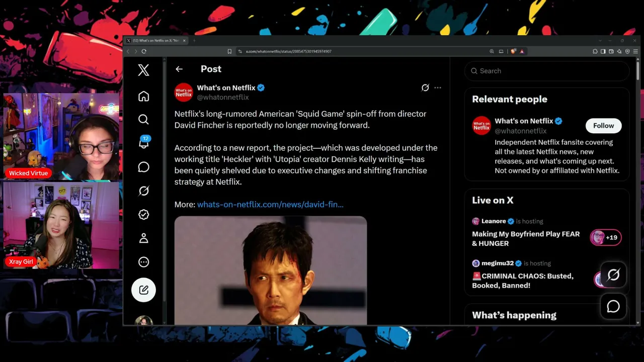The width and height of the screenshot is (644, 362).
Task: Select the What's on Netflix browser tab
Action: (156, 40)
